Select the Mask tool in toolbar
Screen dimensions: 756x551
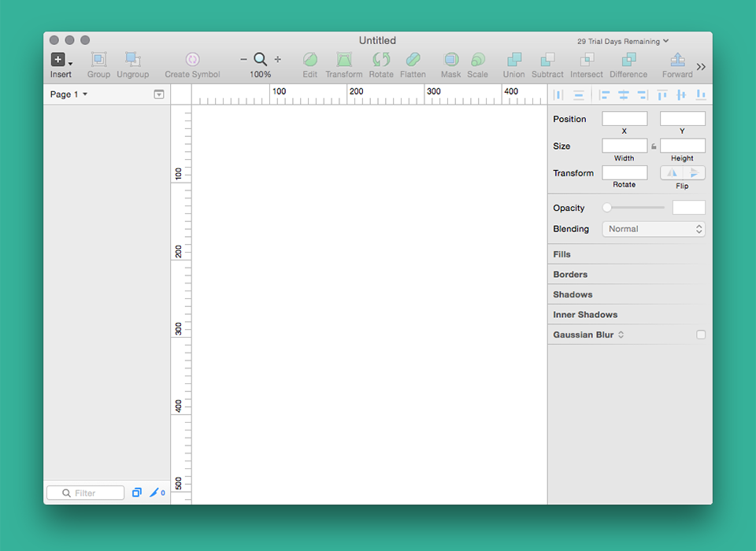pyautogui.click(x=450, y=60)
